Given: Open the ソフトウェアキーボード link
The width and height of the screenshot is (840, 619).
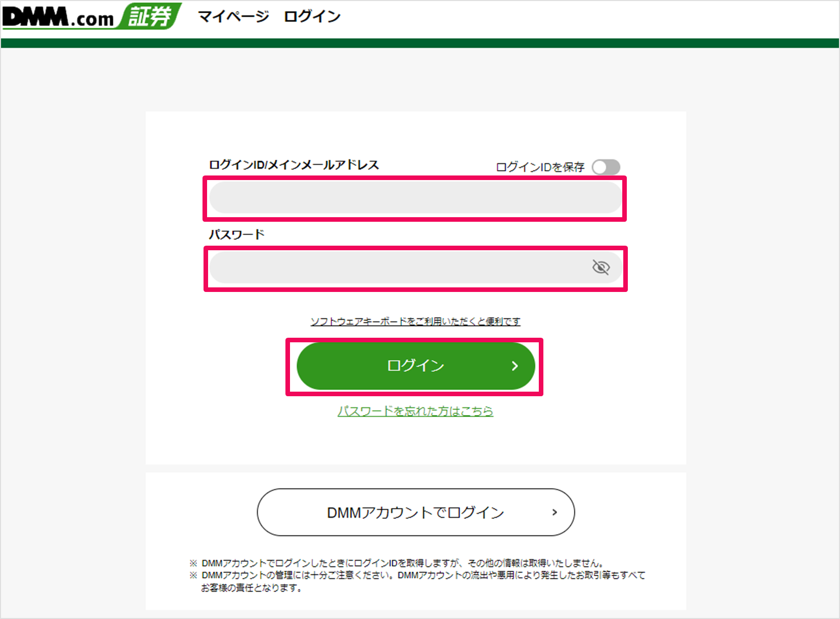Looking at the screenshot, I should [x=415, y=321].
